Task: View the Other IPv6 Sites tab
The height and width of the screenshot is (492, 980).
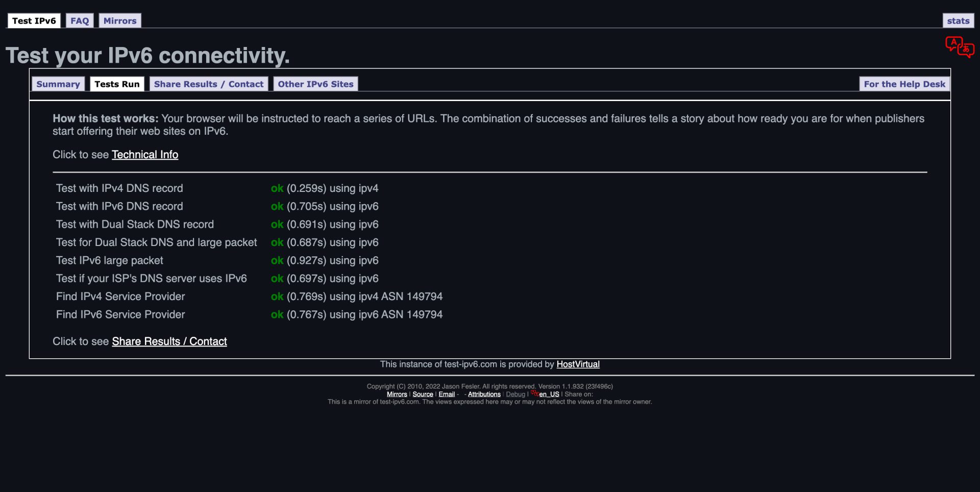Action: pos(316,84)
